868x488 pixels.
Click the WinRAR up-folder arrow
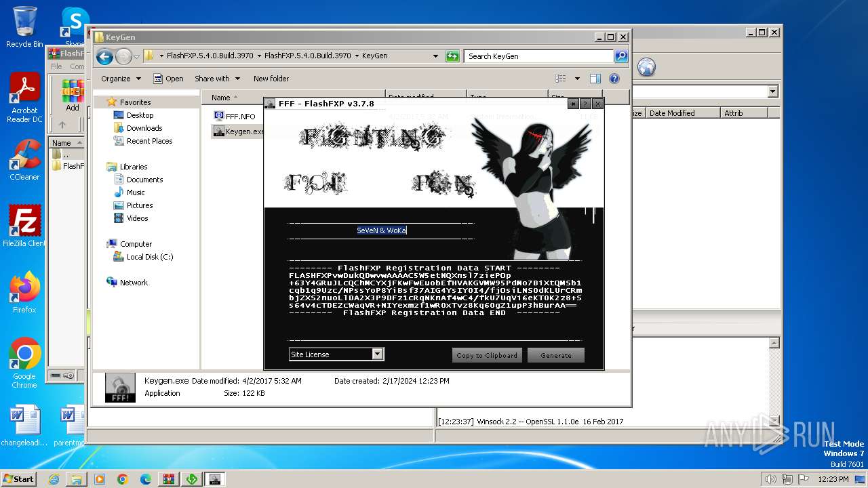[x=62, y=125]
